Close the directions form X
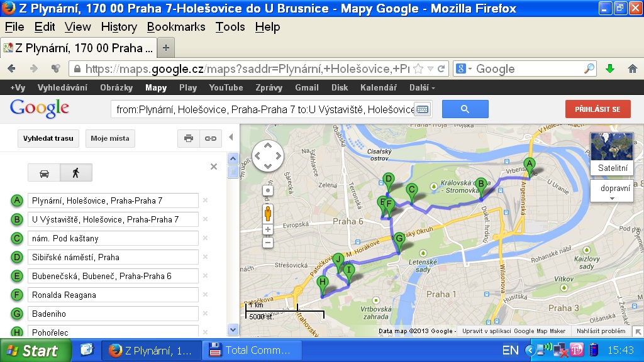This screenshot has height=362, width=644. [214, 167]
